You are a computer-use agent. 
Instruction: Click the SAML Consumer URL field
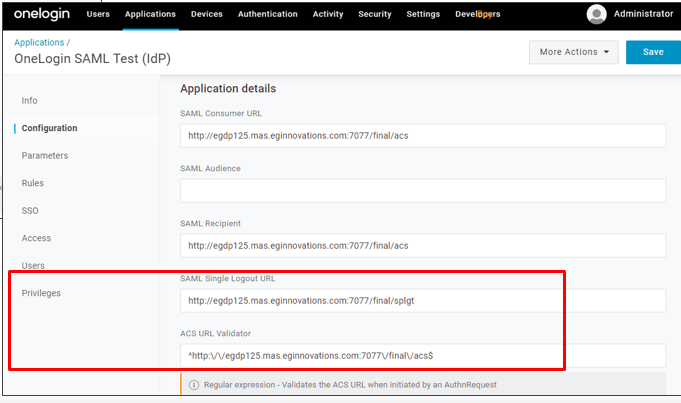pos(423,135)
